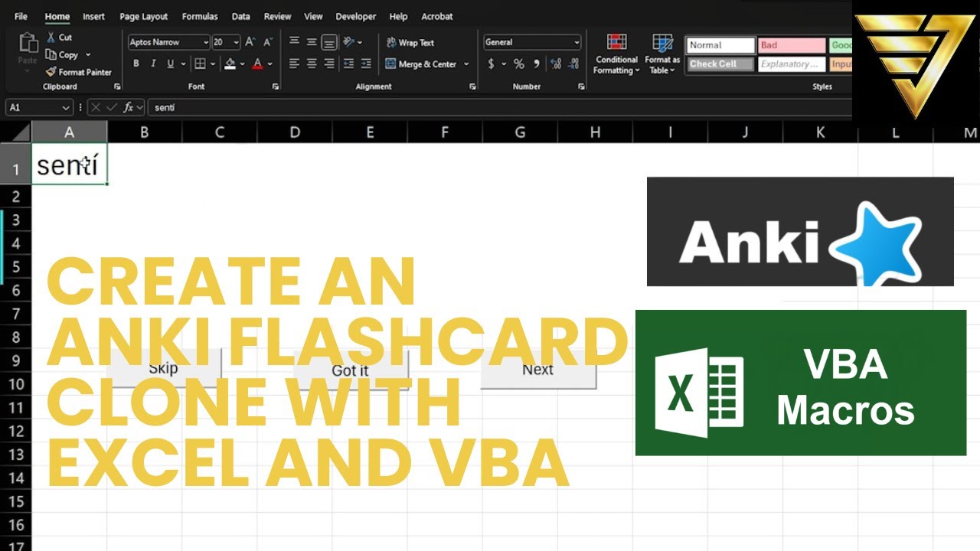
Task: Click the Orientation text angle icon
Action: pyautogui.click(x=349, y=42)
